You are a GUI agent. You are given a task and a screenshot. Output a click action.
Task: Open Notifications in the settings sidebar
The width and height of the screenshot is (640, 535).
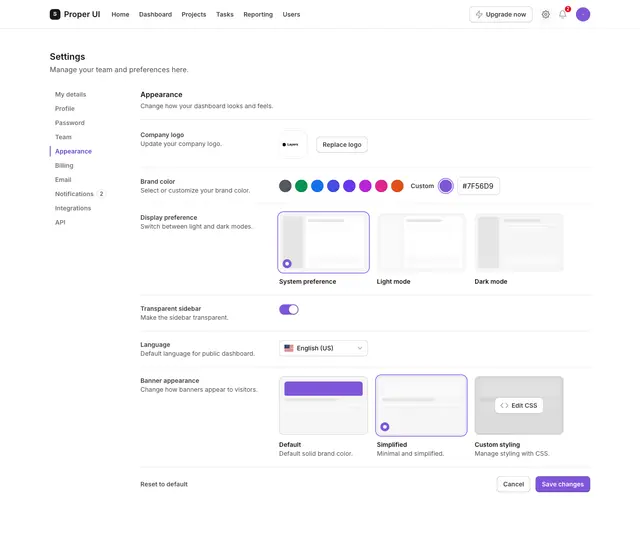(74, 194)
